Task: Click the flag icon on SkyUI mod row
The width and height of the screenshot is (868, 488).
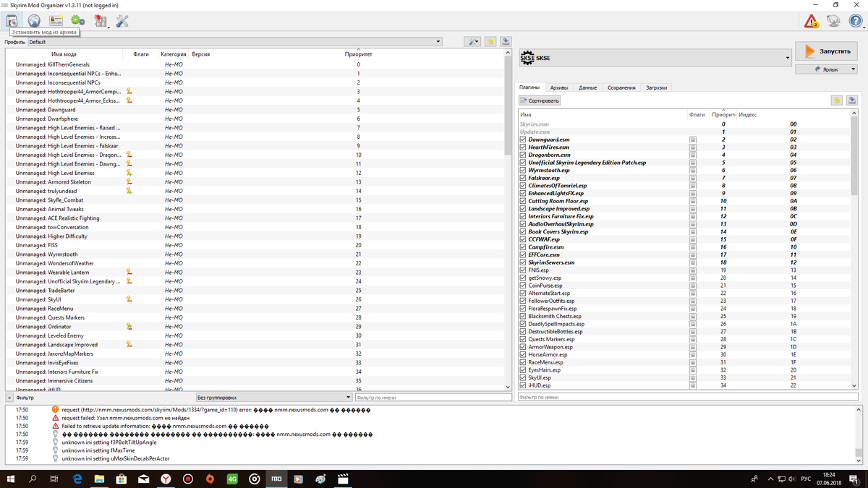Action: [x=129, y=299]
